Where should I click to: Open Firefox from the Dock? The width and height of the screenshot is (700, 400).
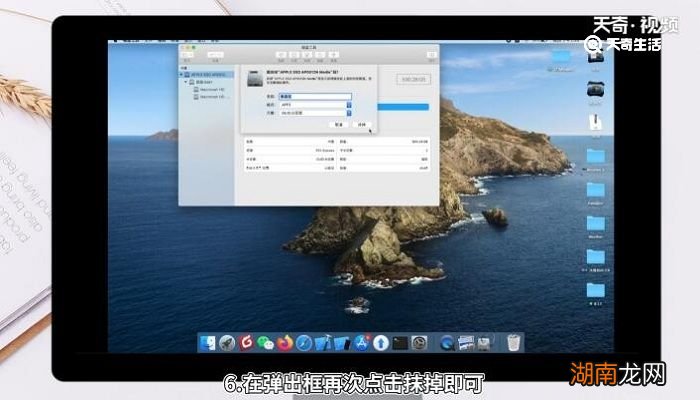(x=285, y=343)
